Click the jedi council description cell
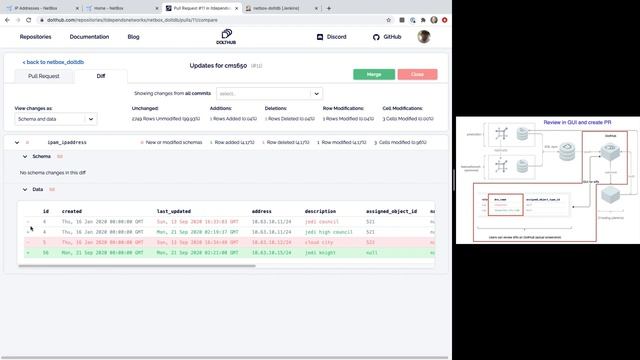The image size is (640, 360). click(x=322, y=222)
